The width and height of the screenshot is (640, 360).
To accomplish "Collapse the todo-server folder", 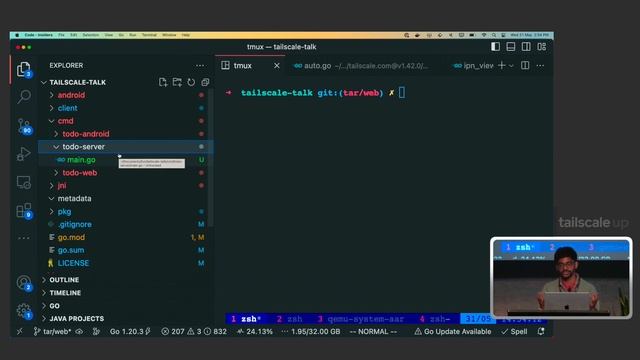I will tap(56, 147).
